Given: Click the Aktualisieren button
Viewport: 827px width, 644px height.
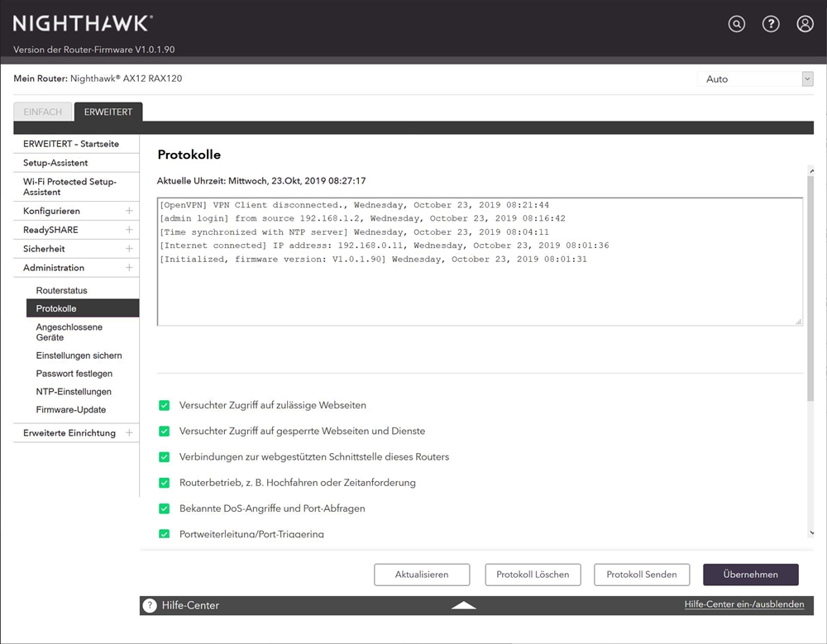Looking at the screenshot, I should (422, 575).
